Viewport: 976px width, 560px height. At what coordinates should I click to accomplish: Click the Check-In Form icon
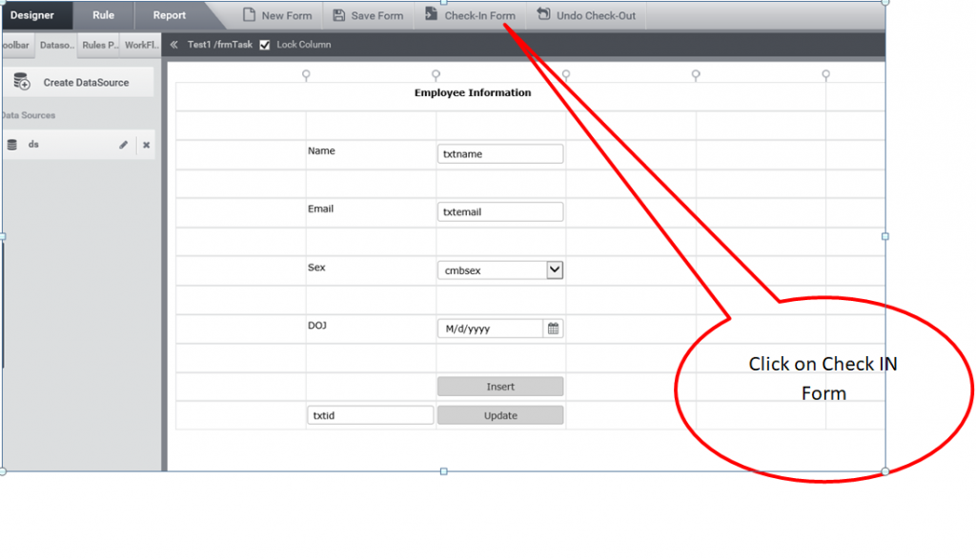click(x=431, y=13)
